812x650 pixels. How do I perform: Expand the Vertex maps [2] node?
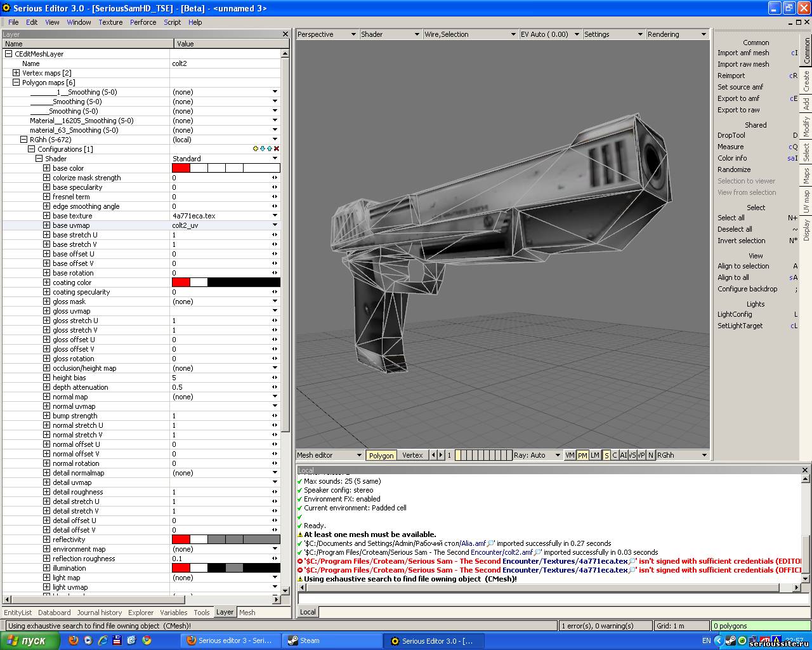click(16, 73)
